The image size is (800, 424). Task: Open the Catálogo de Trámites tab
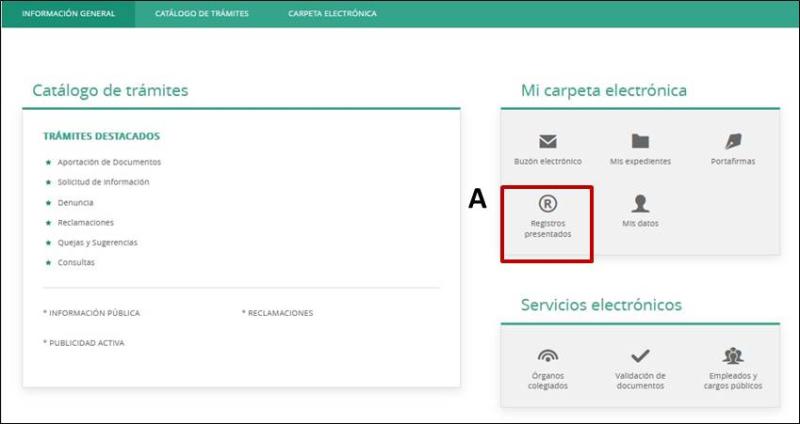click(x=202, y=14)
